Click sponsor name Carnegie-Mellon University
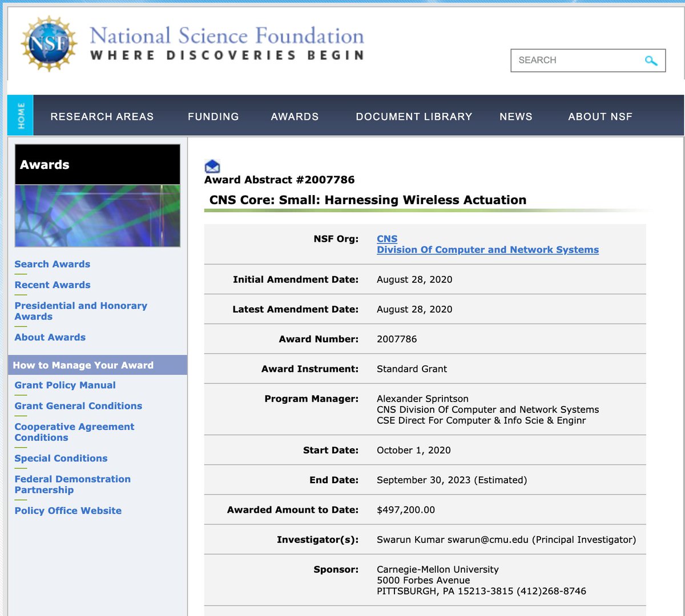Image resolution: width=685 pixels, height=616 pixels. coord(438,569)
